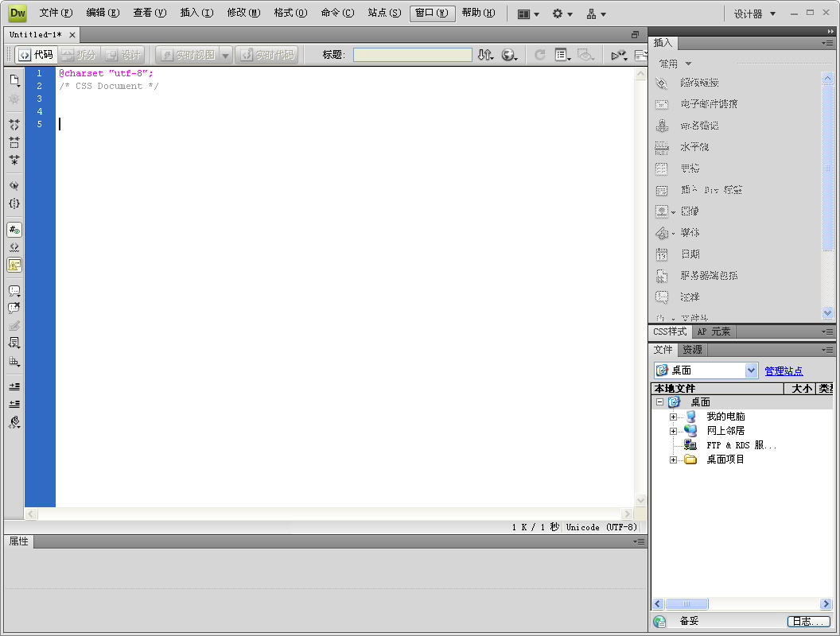Click the Apply Comment icon
The height and width of the screenshot is (636, 840).
pyautogui.click(x=14, y=291)
